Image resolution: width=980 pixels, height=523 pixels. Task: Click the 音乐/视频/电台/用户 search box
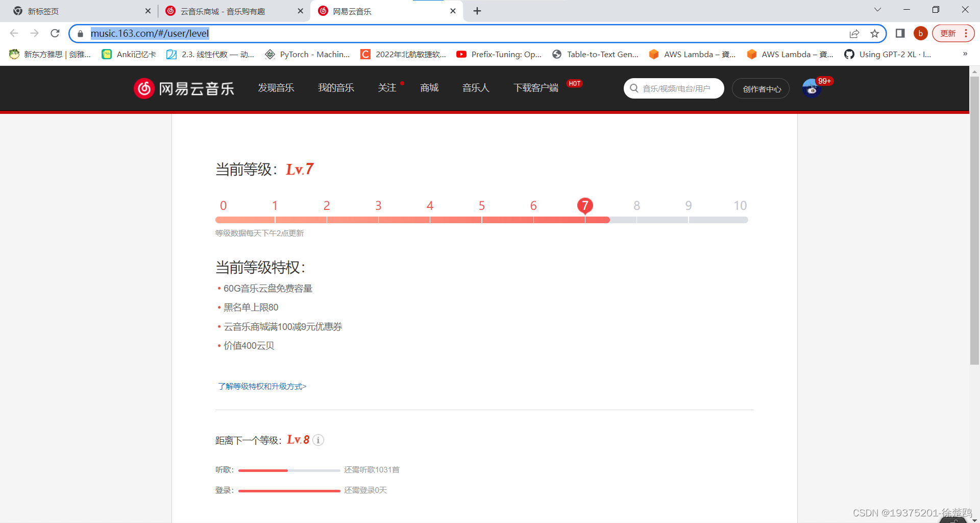tap(674, 88)
